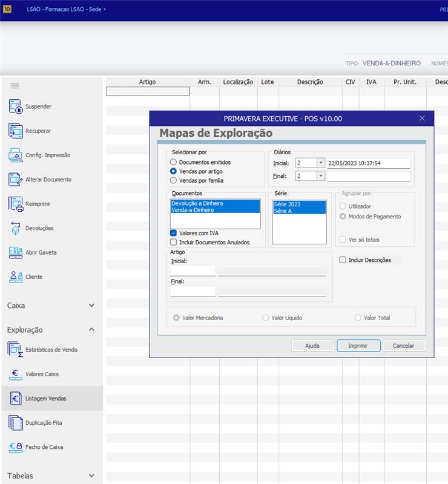Screen dimensions: 448x484
Task: Click the Abrir Gaveta icon
Action: [16, 252]
